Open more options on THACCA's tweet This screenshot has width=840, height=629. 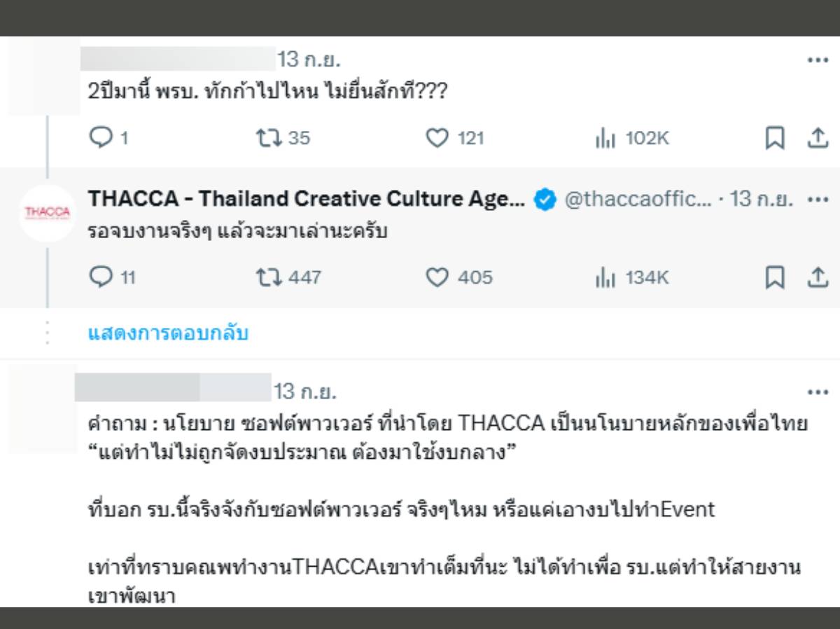[818, 200]
